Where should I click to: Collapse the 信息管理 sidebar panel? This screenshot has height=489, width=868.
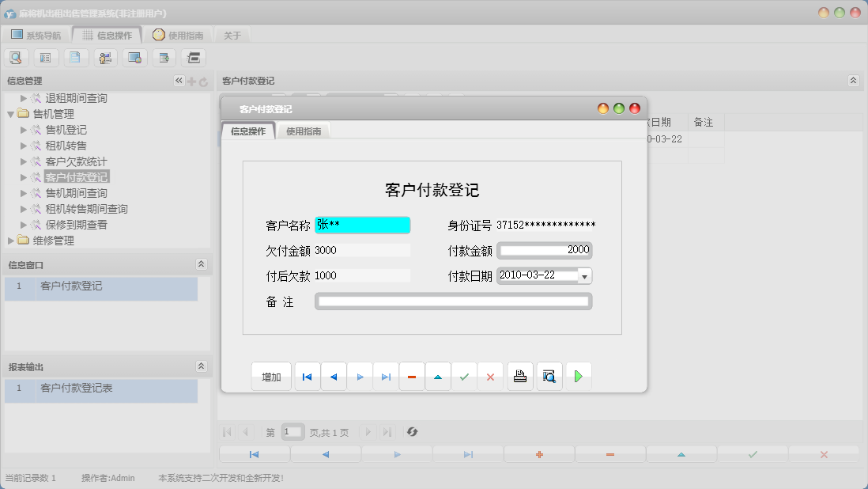coord(179,80)
